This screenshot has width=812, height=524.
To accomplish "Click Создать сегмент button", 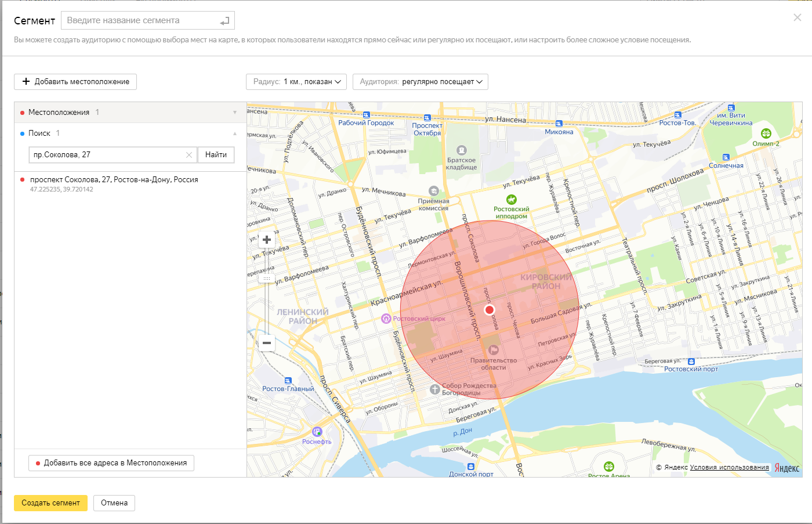I will point(50,503).
